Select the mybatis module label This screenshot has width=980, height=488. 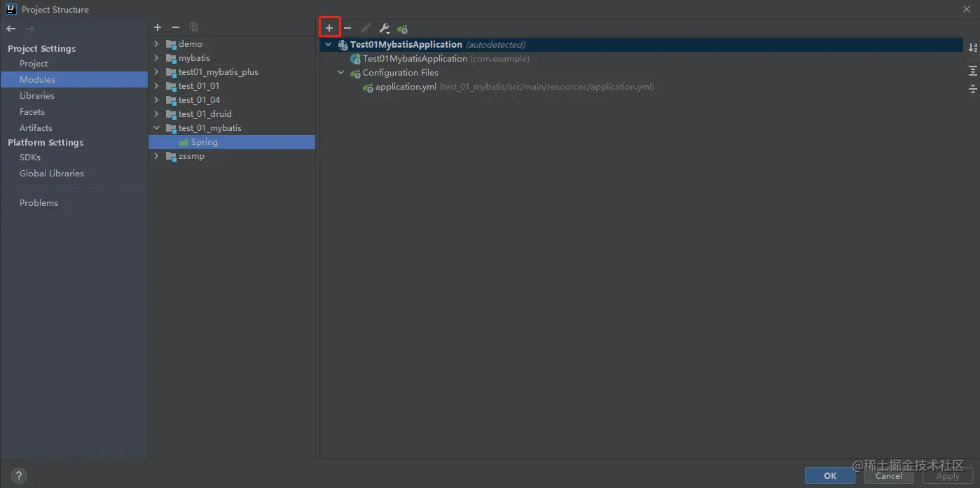point(194,58)
